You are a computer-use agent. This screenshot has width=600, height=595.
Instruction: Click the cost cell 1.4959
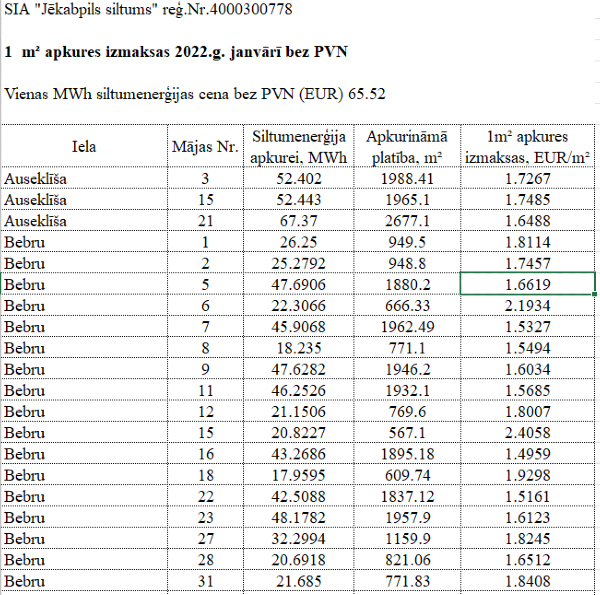tap(528, 453)
